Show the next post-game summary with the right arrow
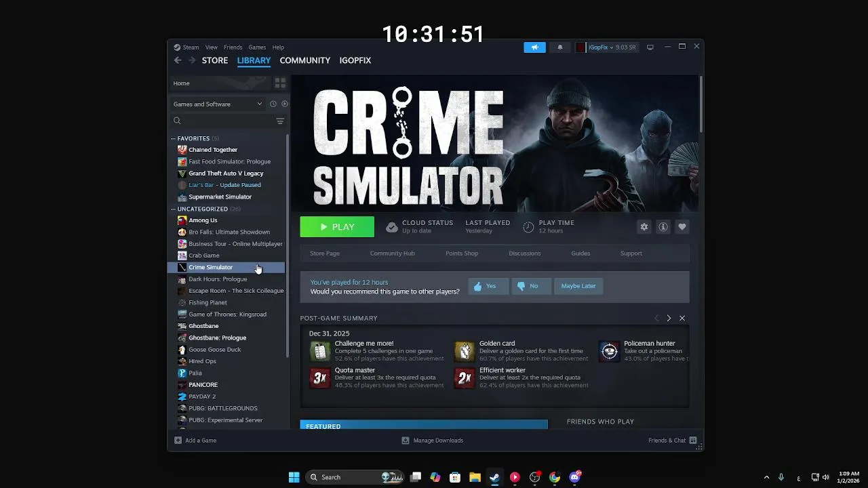868x488 pixels. tap(669, 318)
